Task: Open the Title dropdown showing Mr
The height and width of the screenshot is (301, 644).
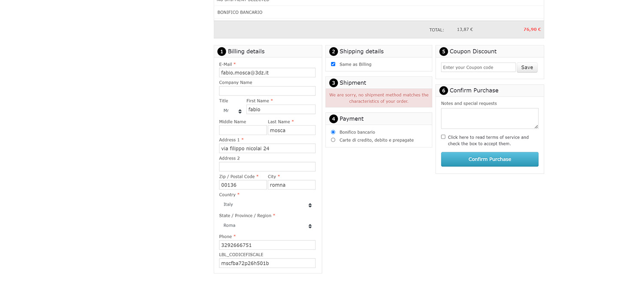Action: 232,111
